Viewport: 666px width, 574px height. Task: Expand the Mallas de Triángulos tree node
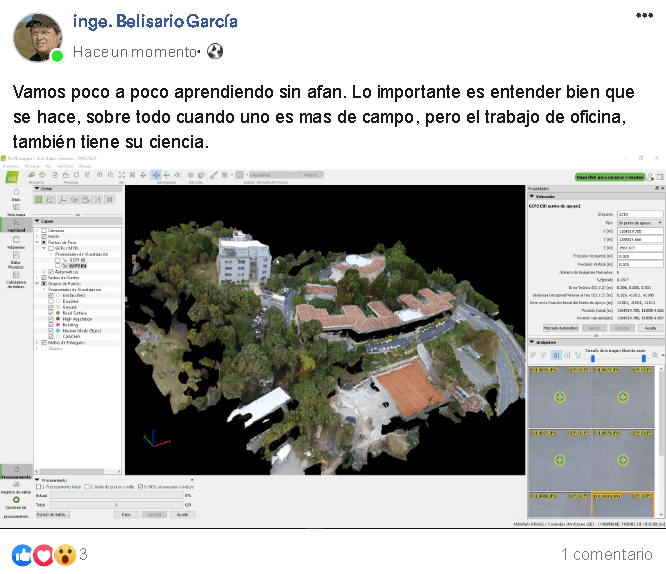[37, 342]
